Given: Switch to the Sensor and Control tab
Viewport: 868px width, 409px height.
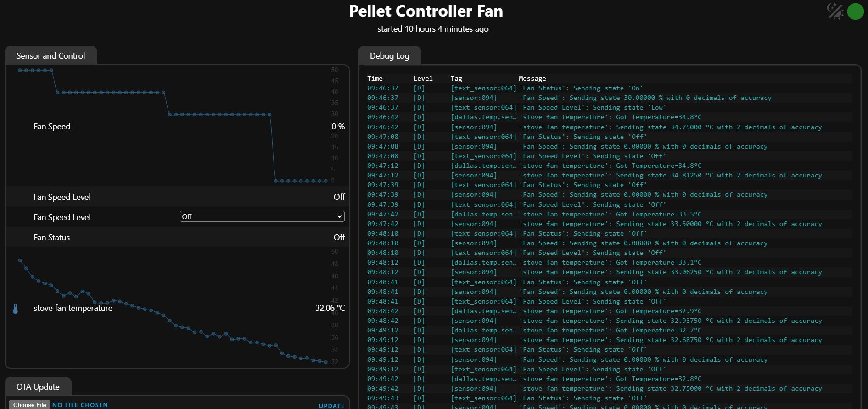Looking at the screenshot, I should tap(51, 55).
